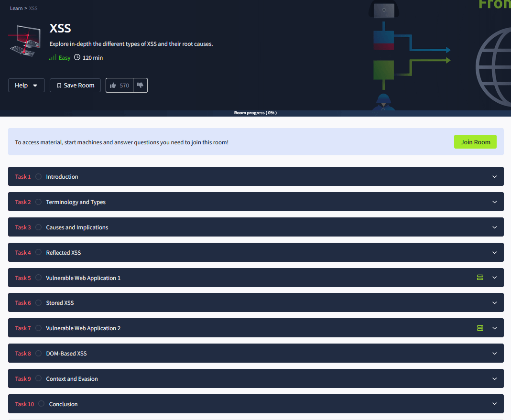Click the bookmark icon in Save Room

coord(59,86)
